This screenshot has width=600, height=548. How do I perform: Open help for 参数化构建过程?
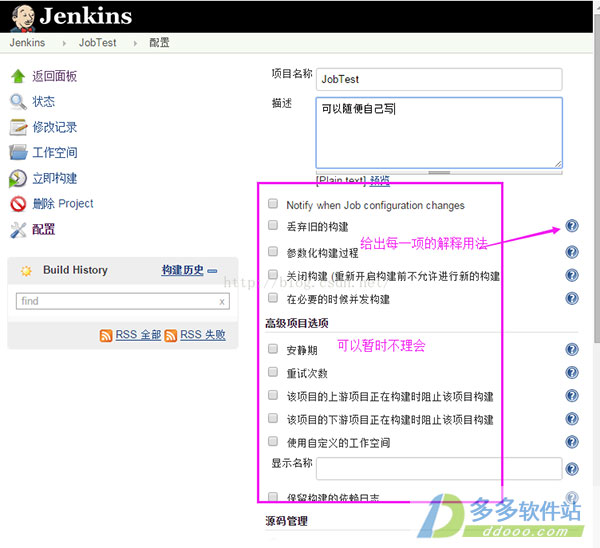pyautogui.click(x=572, y=252)
